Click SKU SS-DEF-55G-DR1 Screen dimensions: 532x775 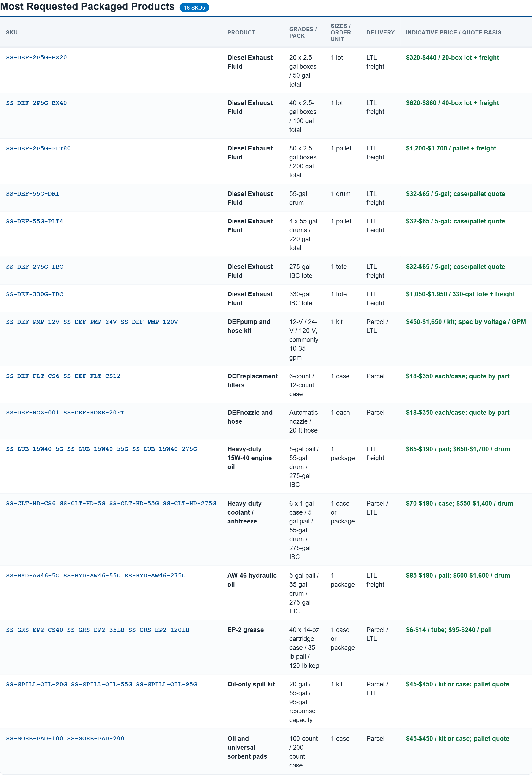pos(32,193)
